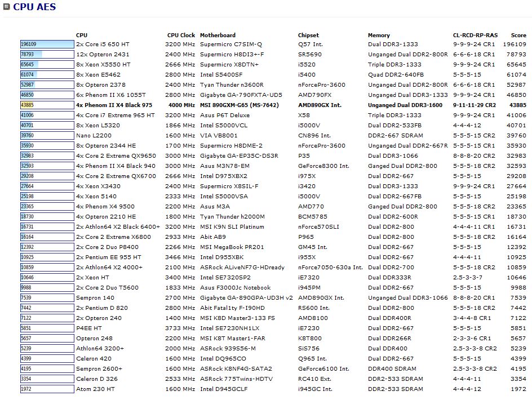532x400 pixels.
Task: Click the Score column header
Action: pyautogui.click(x=518, y=35)
